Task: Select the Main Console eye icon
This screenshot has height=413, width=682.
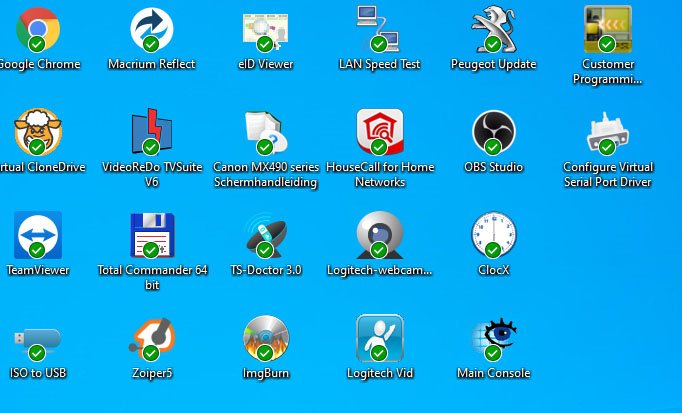Action: (494, 339)
